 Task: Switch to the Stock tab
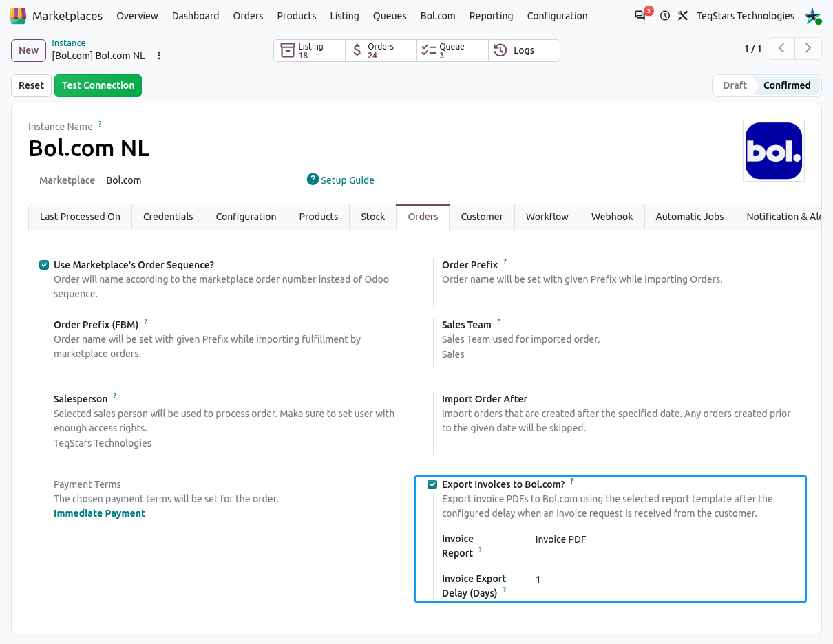[373, 217]
